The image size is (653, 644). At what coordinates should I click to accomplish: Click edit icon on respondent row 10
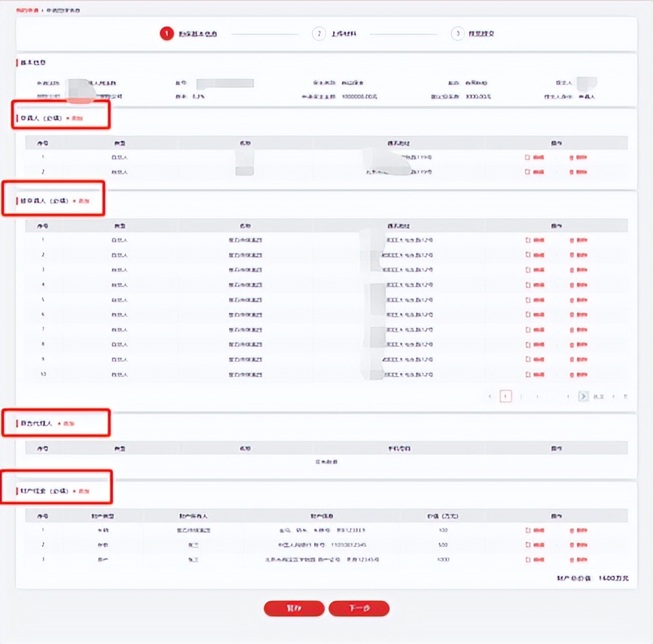pyautogui.click(x=534, y=375)
